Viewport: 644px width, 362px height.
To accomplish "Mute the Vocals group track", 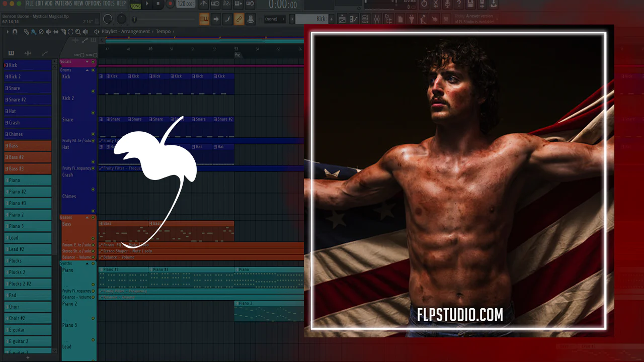I will point(93,62).
